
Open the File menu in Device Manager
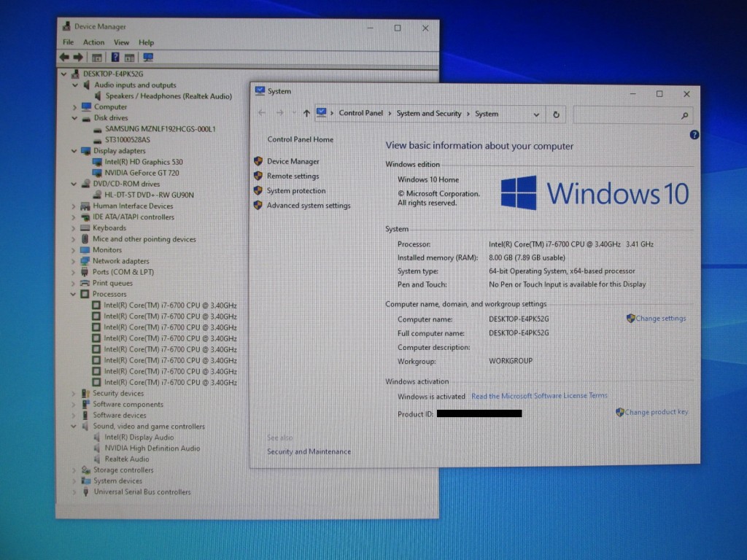coord(68,42)
